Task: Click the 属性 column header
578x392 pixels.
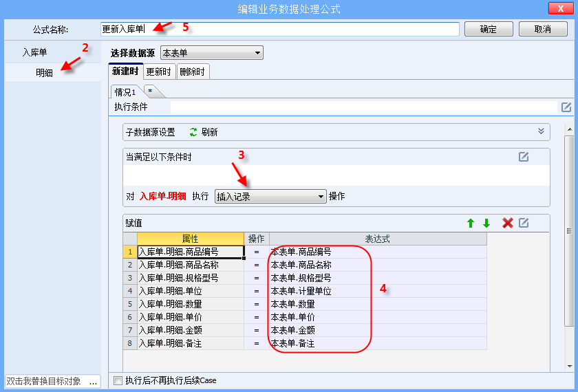Action: 190,239
